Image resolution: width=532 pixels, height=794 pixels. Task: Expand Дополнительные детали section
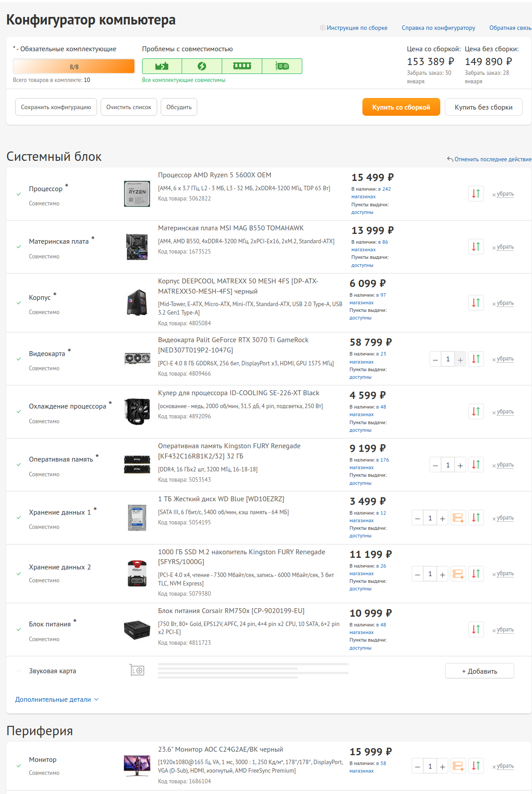pos(57,700)
